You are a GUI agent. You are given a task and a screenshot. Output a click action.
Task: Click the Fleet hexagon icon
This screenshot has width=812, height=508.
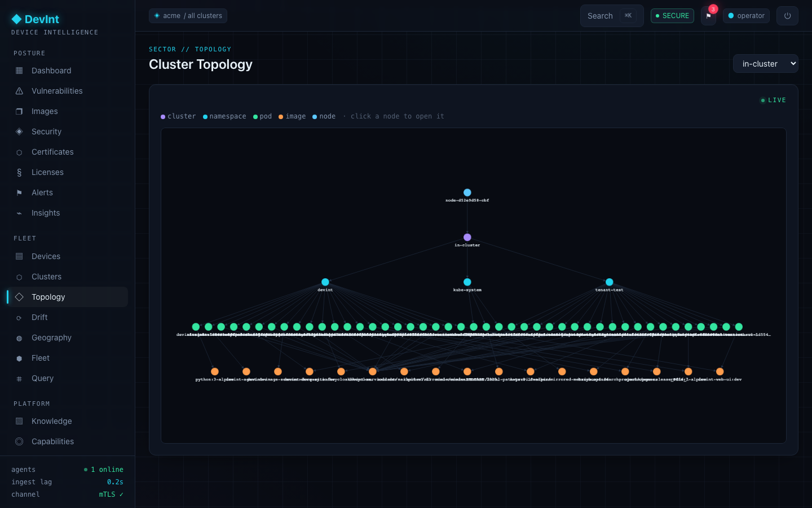point(19,358)
